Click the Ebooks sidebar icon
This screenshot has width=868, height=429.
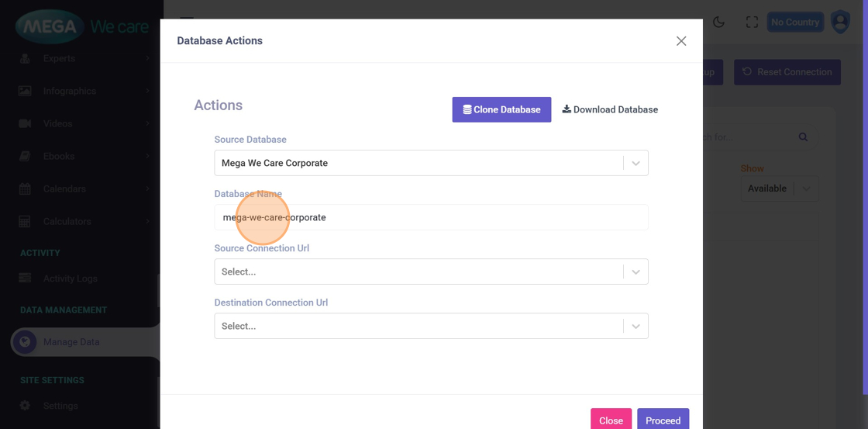pyautogui.click(x=25, y=156)
